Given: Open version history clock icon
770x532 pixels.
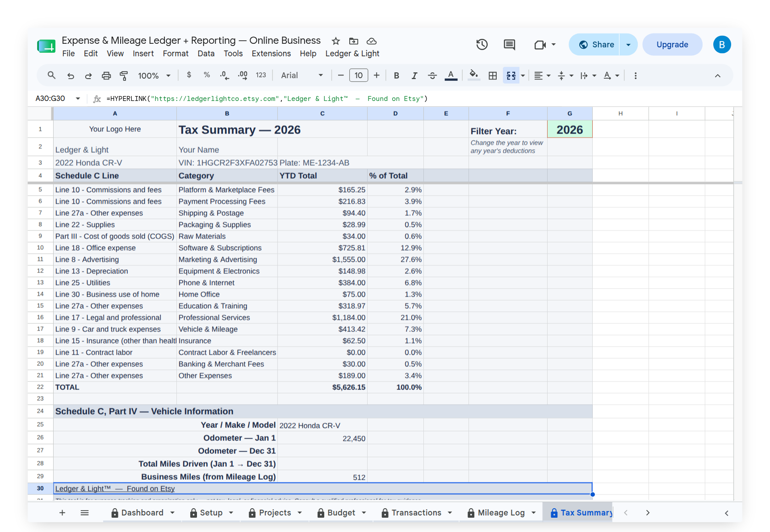Looking at the screenshot, I should pyautogui.click(x=482, y=44).
